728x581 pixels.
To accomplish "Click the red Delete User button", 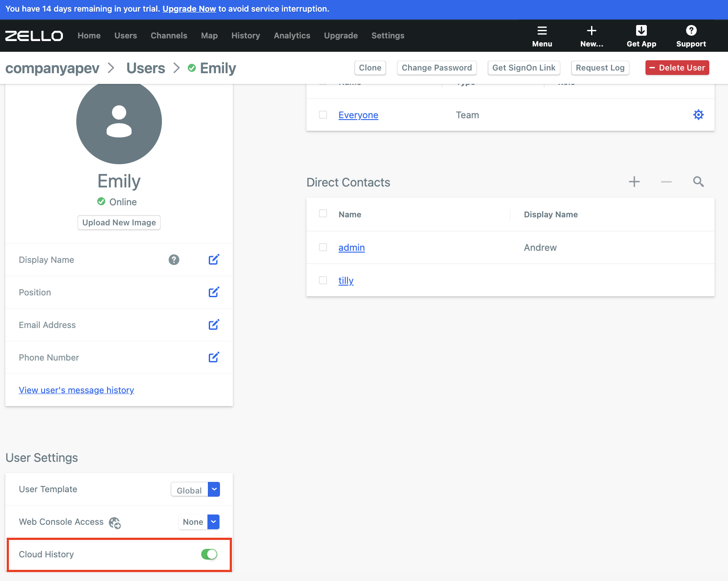I will [677, 68].
